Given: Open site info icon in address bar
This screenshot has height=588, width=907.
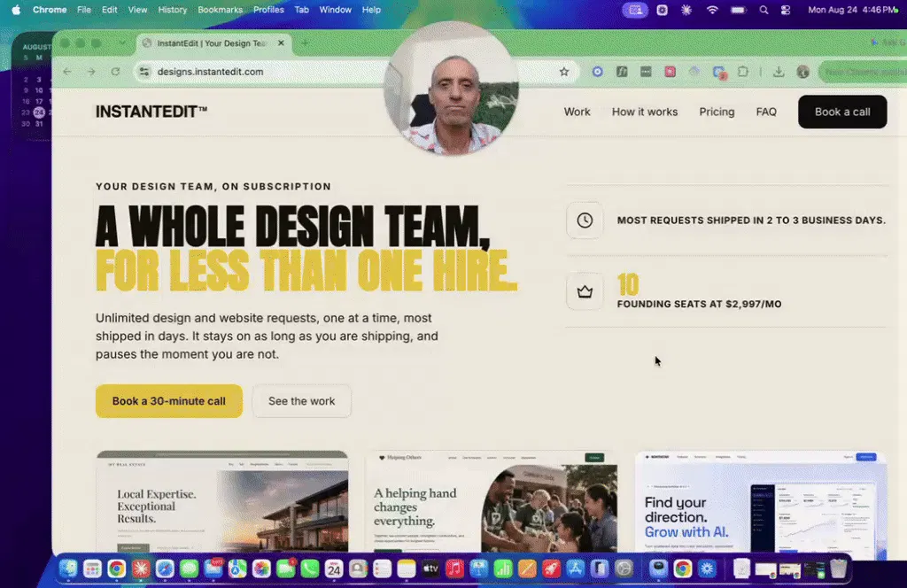Looking at the screenshot, I should (x=144, y=72).
